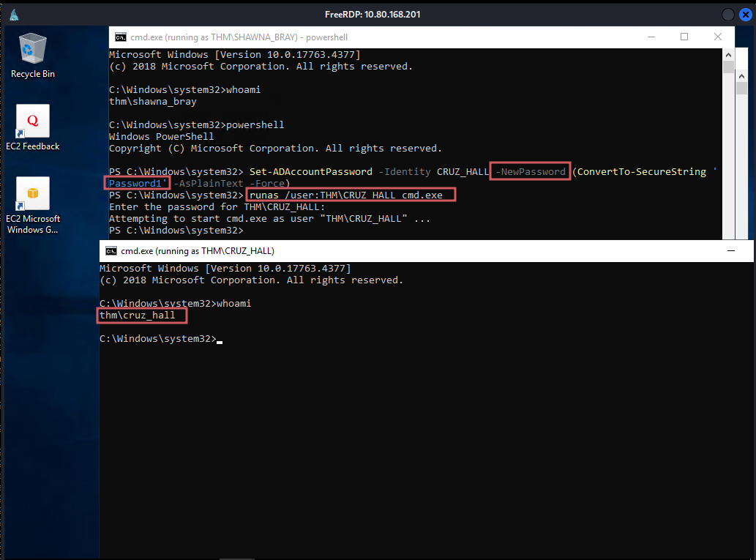Open system menu icon of CRUZ_HALL cmd window

click(111, 250)
